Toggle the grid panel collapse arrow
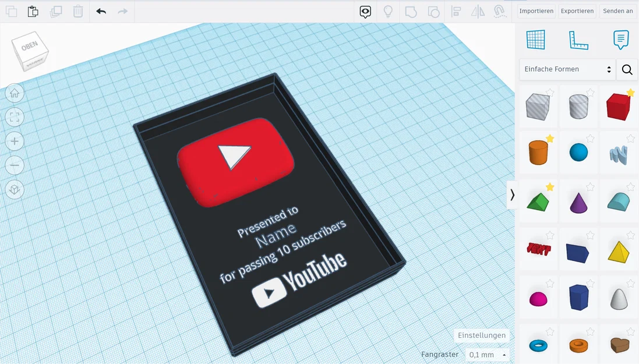The height and width of the screenshot is (364, 639). pos(513,195)
